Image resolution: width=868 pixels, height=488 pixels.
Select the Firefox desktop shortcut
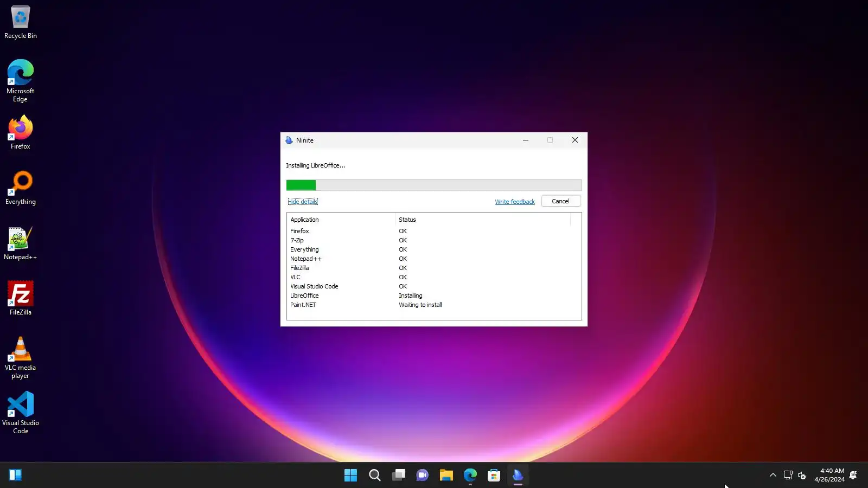tap(21, 132)
